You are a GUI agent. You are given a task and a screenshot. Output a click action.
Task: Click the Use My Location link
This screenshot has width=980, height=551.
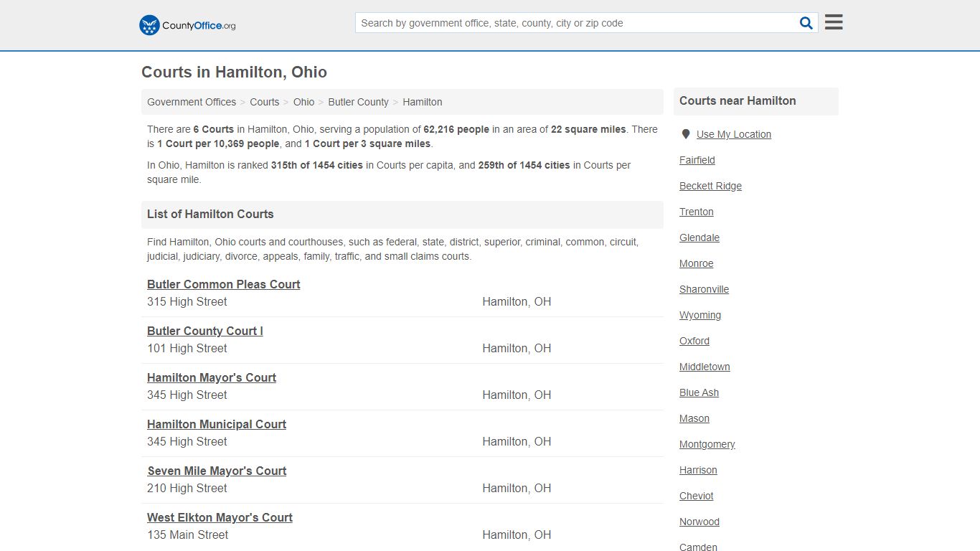734,134
